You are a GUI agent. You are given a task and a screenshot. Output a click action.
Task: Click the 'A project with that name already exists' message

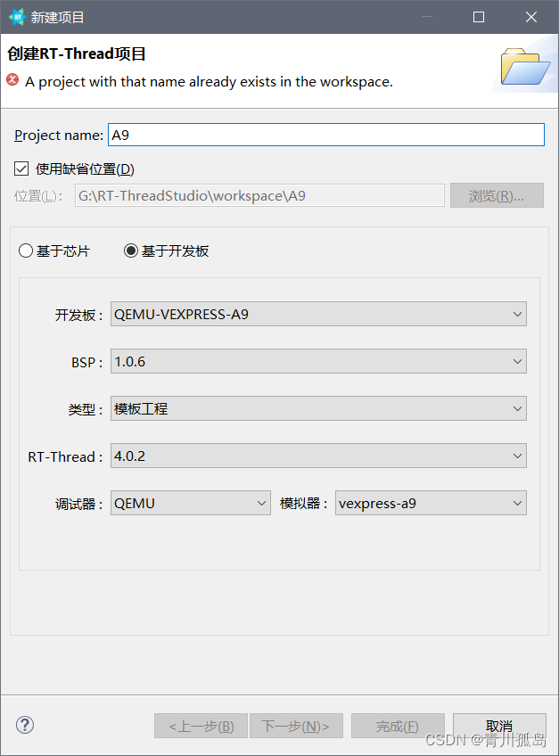tap(209, 82)
